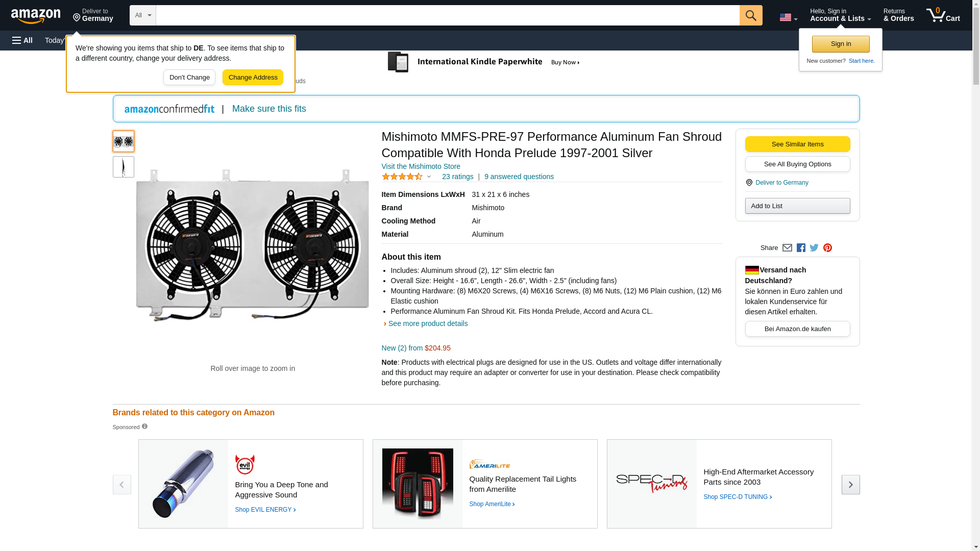This screenshot has height=551, width=980.
Task: Click the Amazon logo home icon
Action: click(x=36, y=15)
